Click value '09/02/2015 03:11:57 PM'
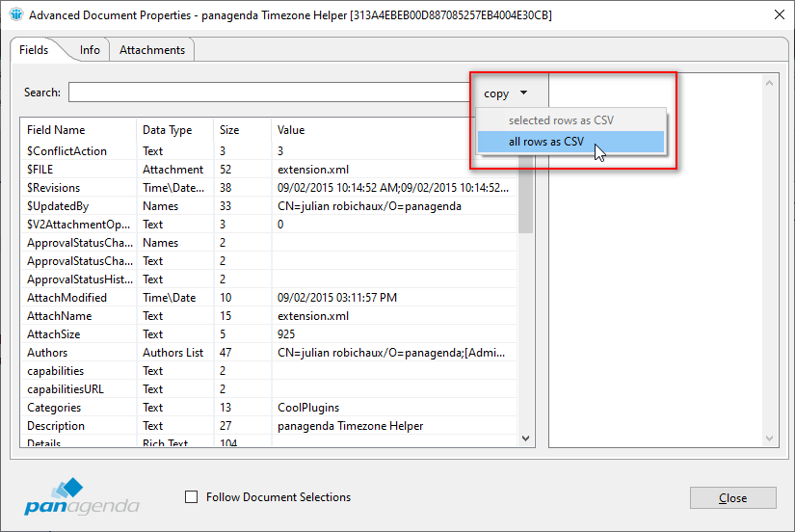795x532 pixels. [337, 298]
